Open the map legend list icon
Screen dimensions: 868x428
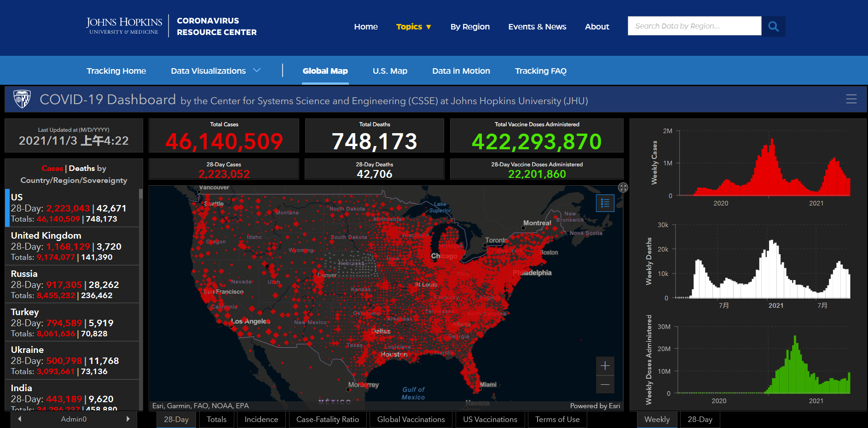point(605,203)
